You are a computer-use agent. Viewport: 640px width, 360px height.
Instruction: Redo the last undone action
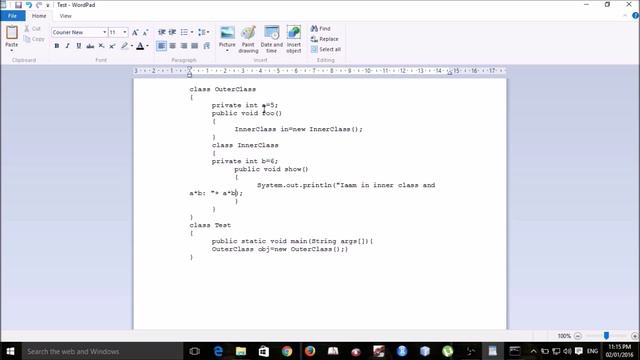click(x=39, y=5)
